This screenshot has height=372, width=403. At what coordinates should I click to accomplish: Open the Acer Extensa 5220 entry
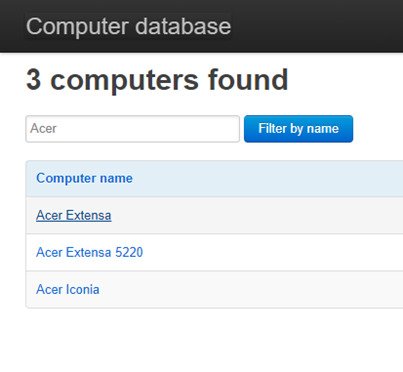tap(89, 252)
